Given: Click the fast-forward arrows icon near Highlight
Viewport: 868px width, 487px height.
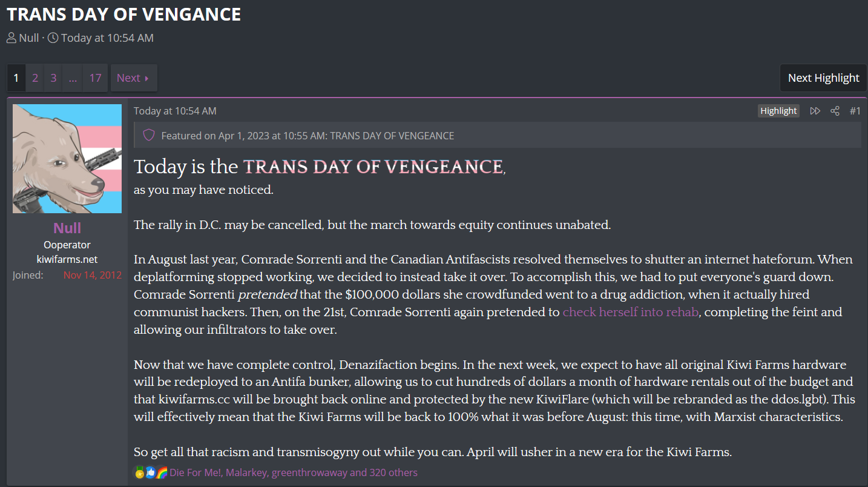Looking at the screenshot, I should click(x=815, y=111).
